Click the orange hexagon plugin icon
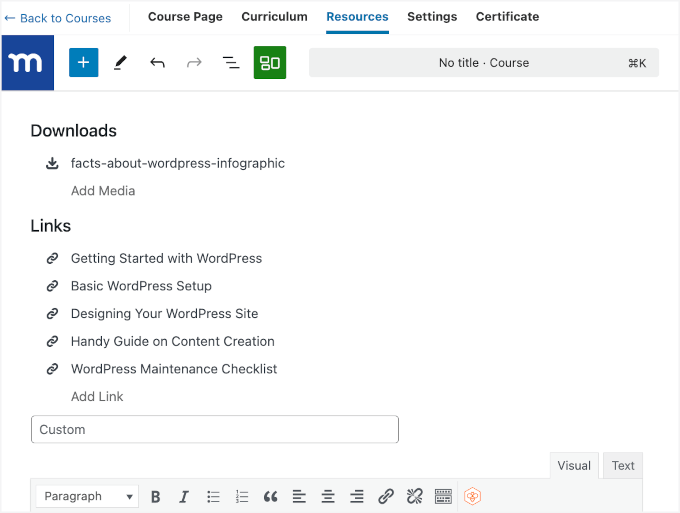680x513 pixels. pyautogui.click(x=472, y=497)
